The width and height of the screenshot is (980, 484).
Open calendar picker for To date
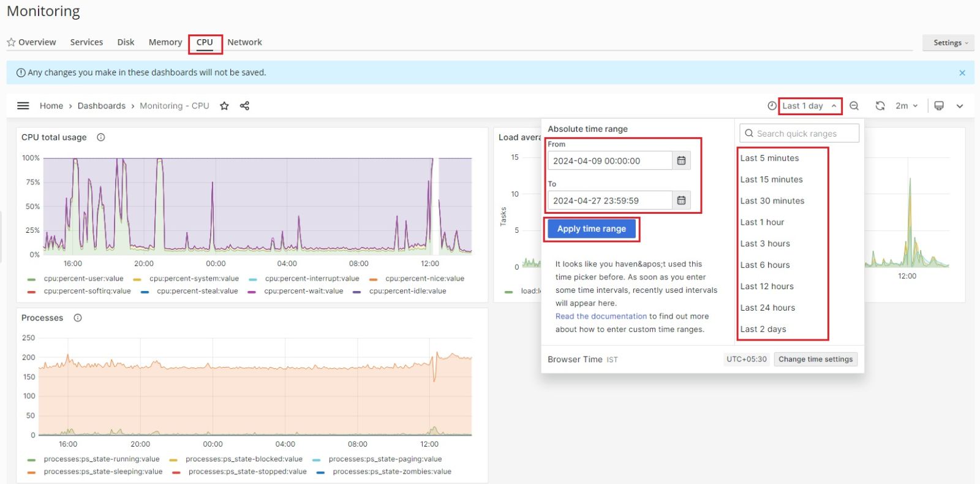(x=681, y=200)
